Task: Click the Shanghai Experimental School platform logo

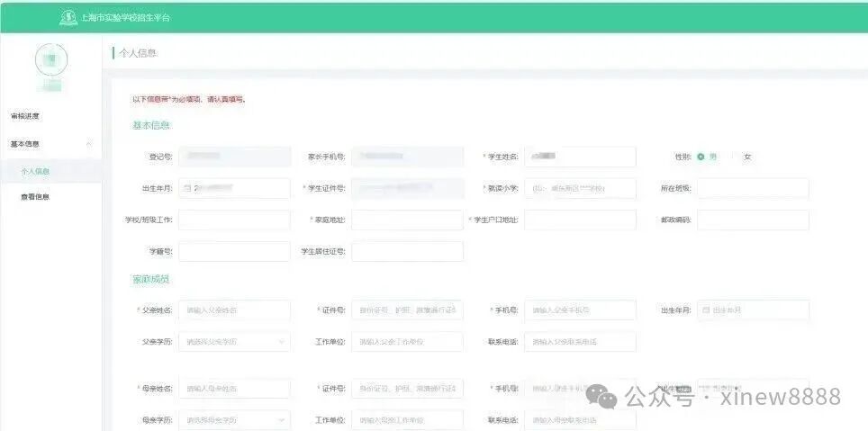Action: [68, 17]
